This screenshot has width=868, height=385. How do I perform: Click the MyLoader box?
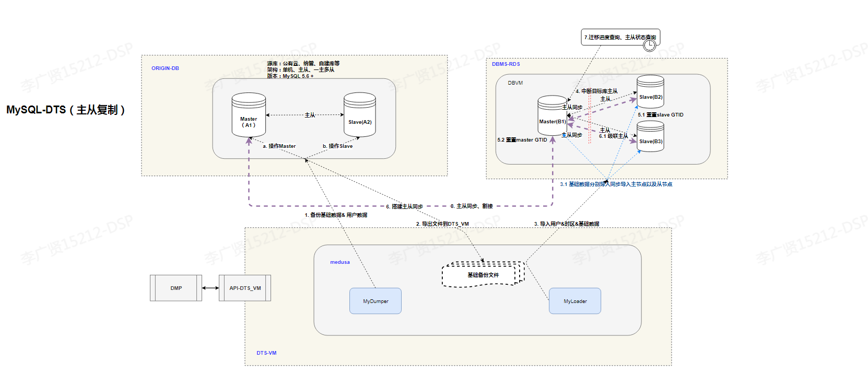click(574, 301)
